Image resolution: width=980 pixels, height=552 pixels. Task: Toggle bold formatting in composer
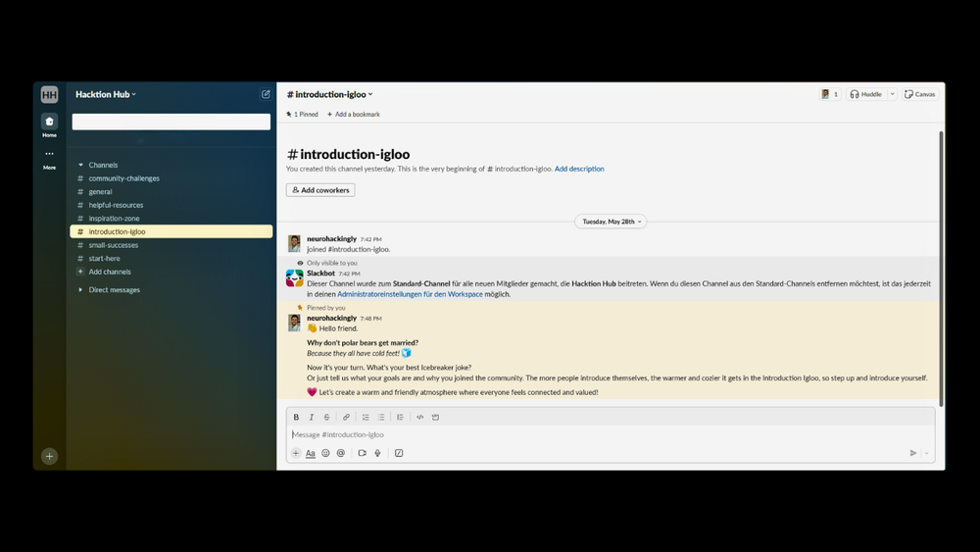tap(296, 418)
